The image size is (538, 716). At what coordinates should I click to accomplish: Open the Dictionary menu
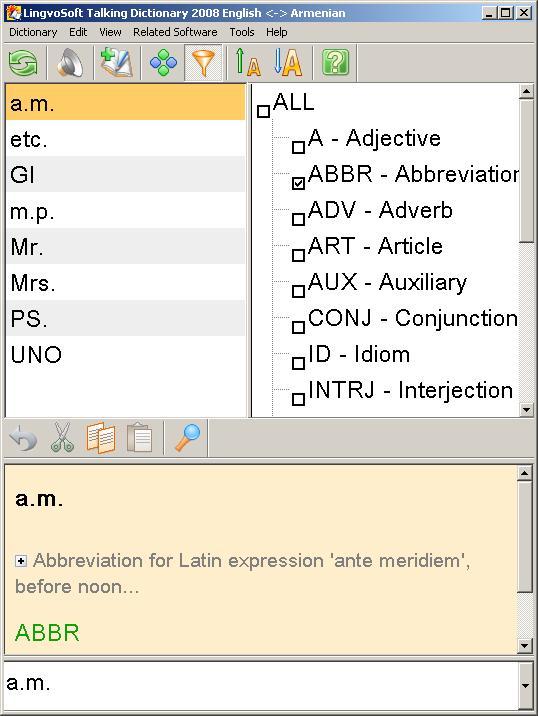[33, 32]
